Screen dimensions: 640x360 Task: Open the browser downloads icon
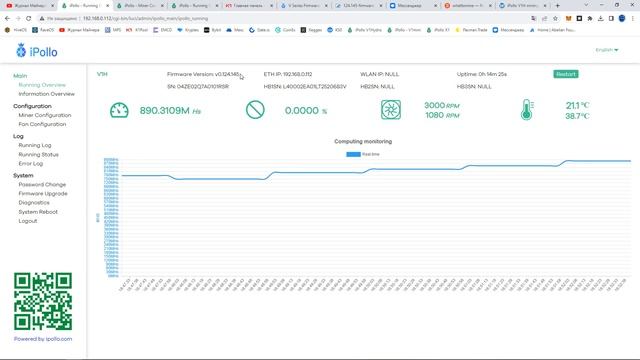(600, 18)
